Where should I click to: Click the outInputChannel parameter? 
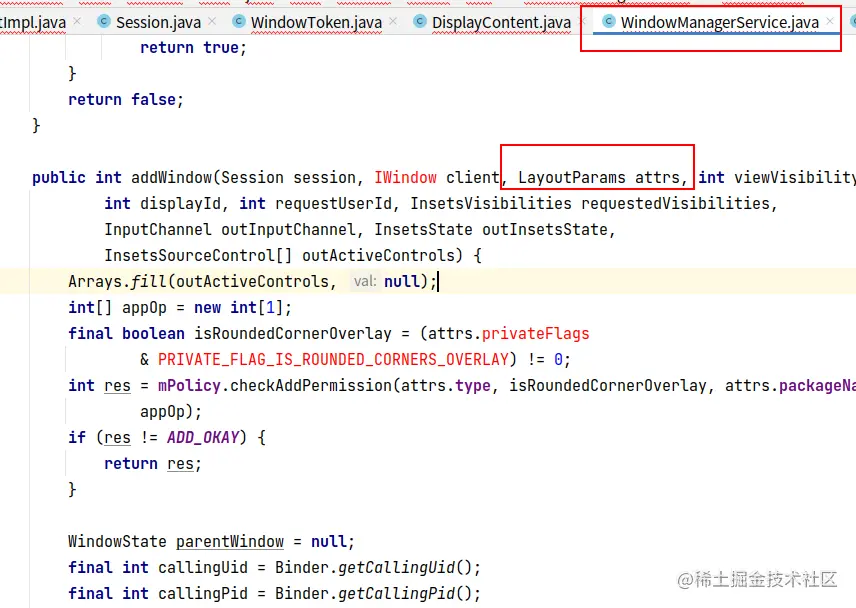288,229
